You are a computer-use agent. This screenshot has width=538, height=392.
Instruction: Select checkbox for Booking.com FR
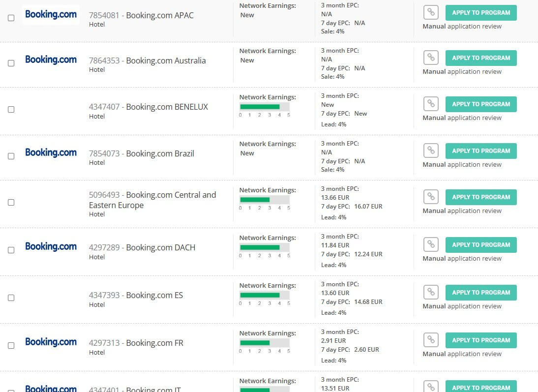pos(11,346)
